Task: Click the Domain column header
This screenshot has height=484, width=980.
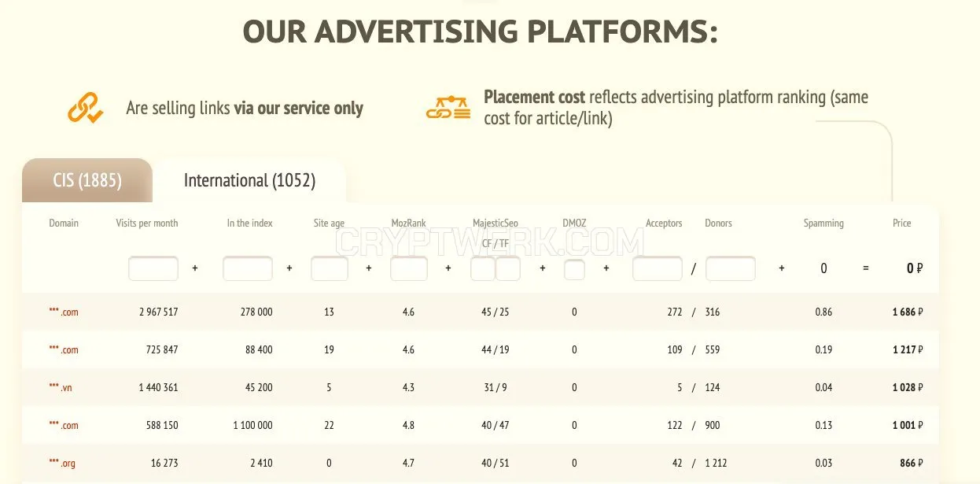Action: 64,224
